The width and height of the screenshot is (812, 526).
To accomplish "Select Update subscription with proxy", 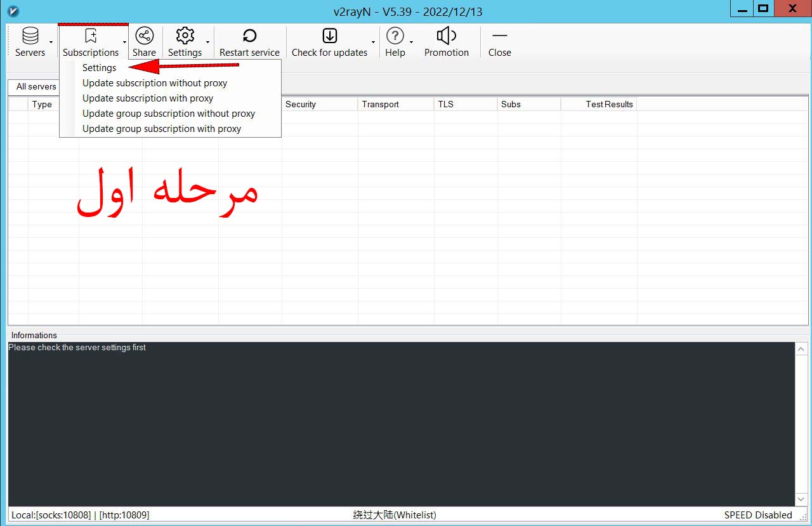I will pyautogui.click(x=170, y=98).
